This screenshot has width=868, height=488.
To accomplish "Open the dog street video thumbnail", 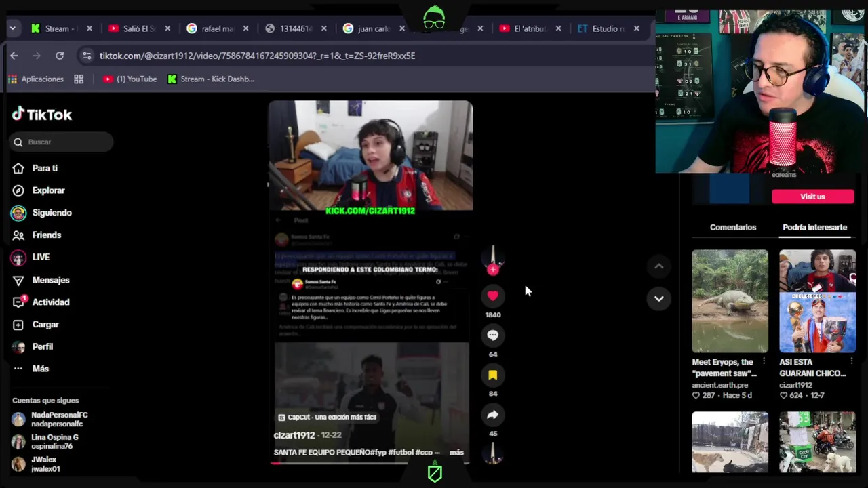I will 730,442.
